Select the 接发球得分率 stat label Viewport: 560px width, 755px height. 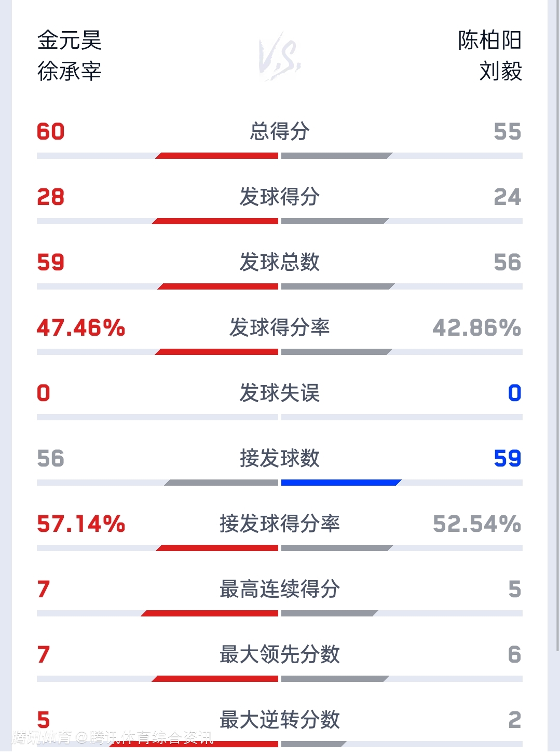(280, 524)
